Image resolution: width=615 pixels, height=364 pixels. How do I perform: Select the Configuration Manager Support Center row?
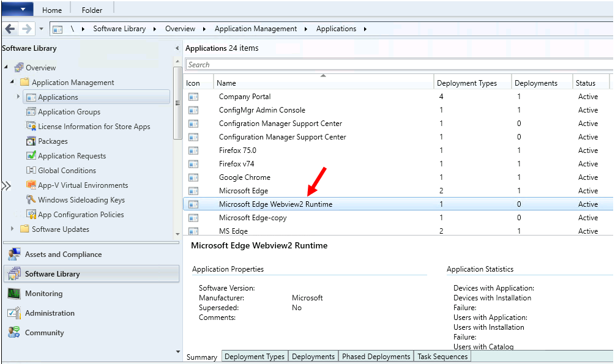coord(398,137)
